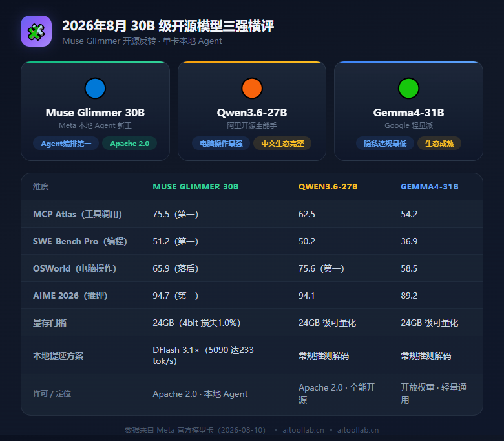
Task: Click the '显存门槛' row label
Action: click(x=50, y=323)
